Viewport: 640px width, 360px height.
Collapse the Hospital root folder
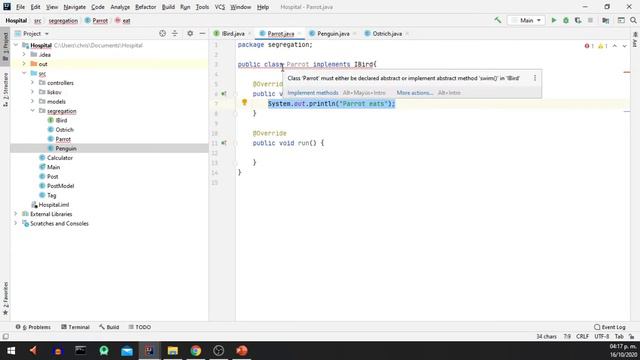click(16, 45)
